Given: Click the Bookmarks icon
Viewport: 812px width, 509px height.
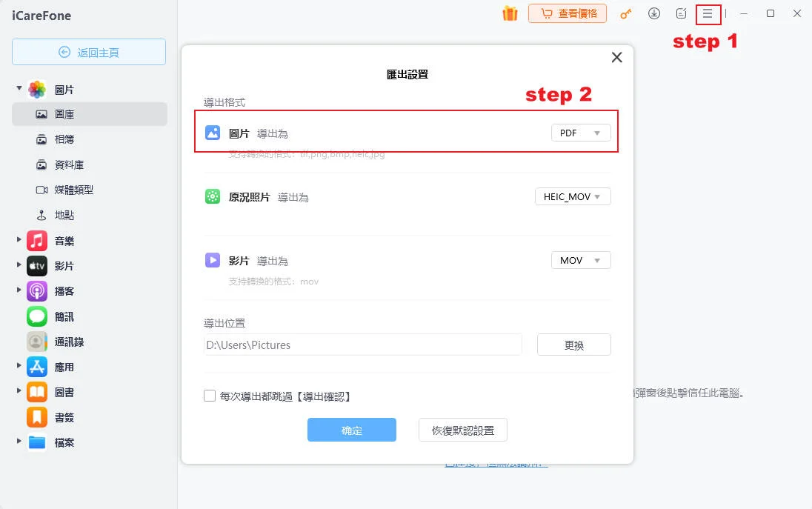Looking at the screenshot, I should tap(37, 417).
